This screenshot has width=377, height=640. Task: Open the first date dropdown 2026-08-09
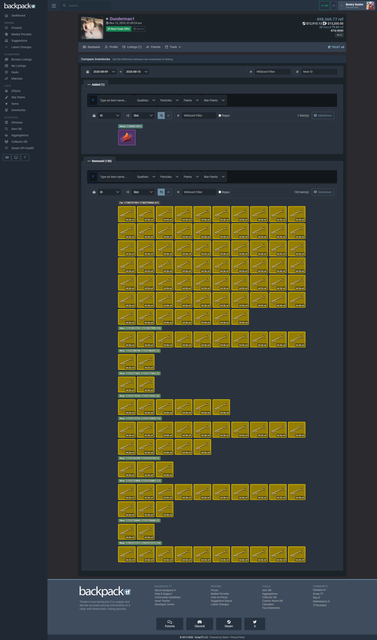[x=104, y=71]
